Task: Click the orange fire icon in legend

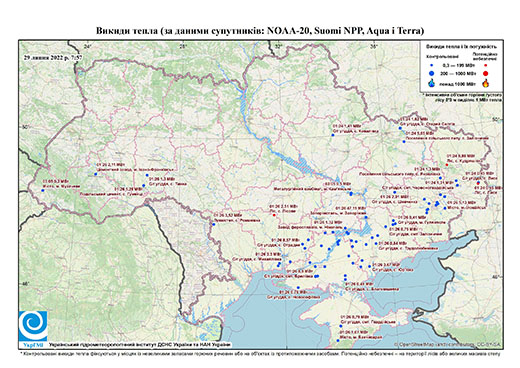Action: tap(486, 83)
